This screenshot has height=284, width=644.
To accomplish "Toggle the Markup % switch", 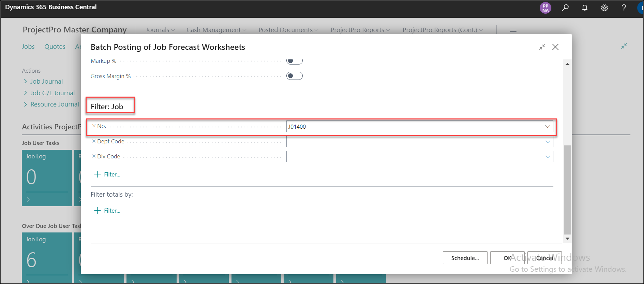I will click(294, 61).
